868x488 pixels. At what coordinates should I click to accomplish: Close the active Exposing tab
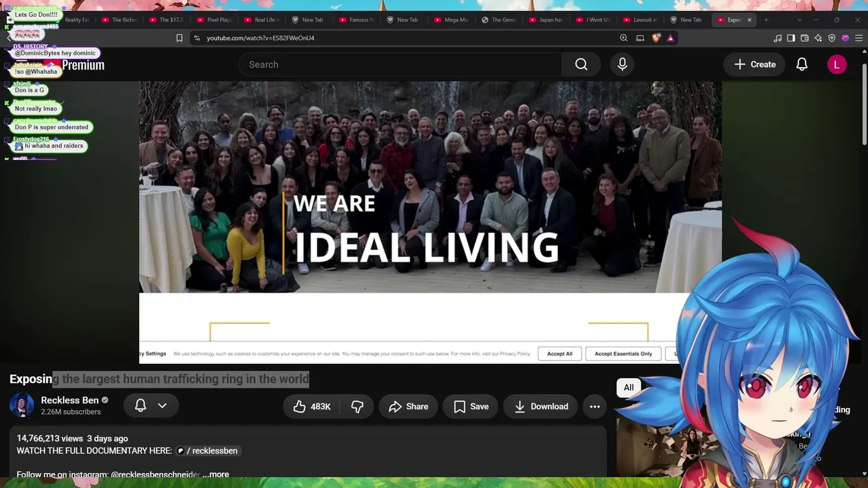point(749,20)
